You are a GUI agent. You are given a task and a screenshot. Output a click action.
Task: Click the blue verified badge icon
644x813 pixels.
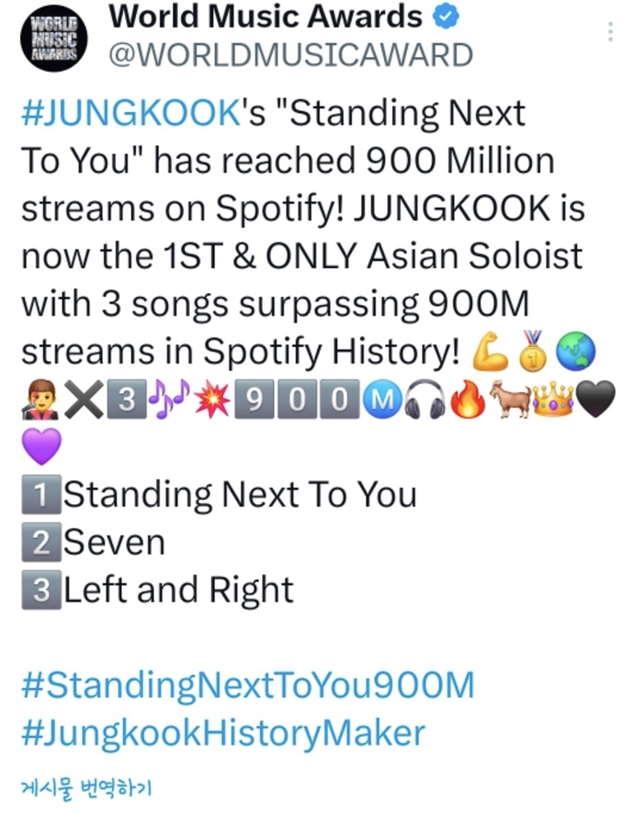(x=446, y=17)
